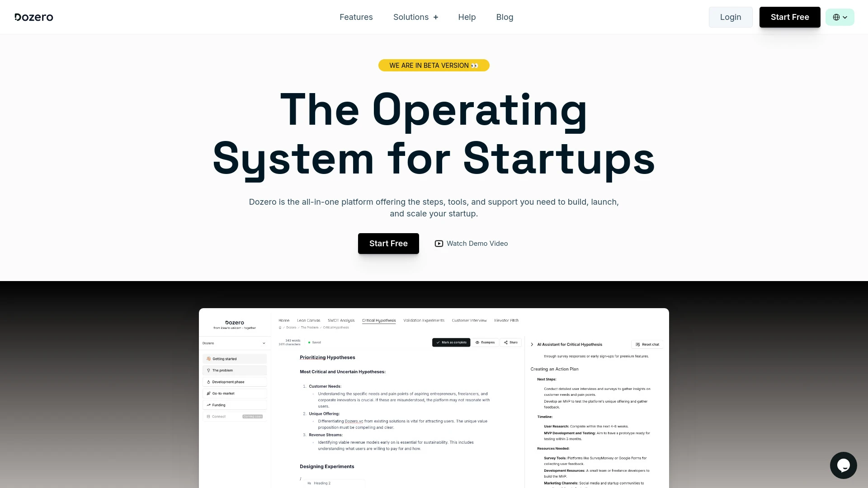Click the Funding section icon
This screenshot has width=868, height=488.
point(209,405)
